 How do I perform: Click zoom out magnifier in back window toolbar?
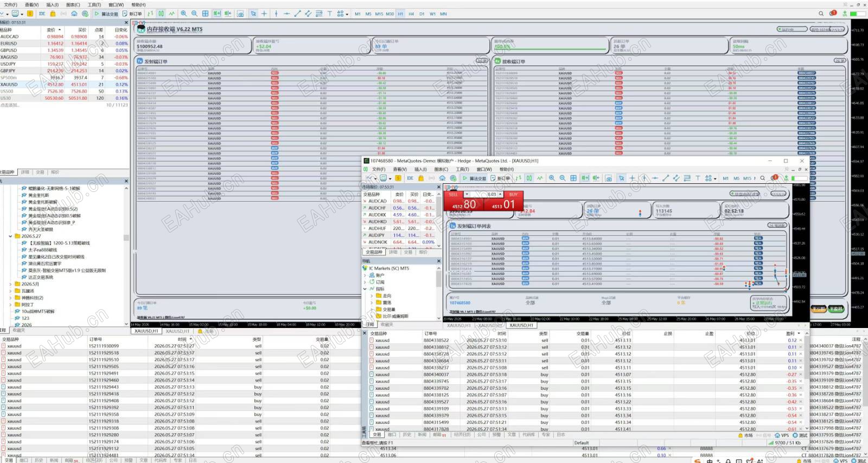(194, 14)
